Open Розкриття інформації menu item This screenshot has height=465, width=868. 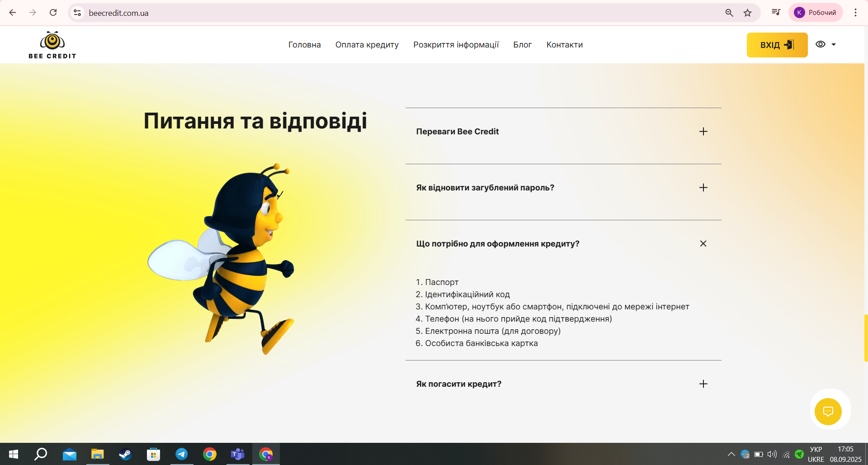[x=456, y=45]
